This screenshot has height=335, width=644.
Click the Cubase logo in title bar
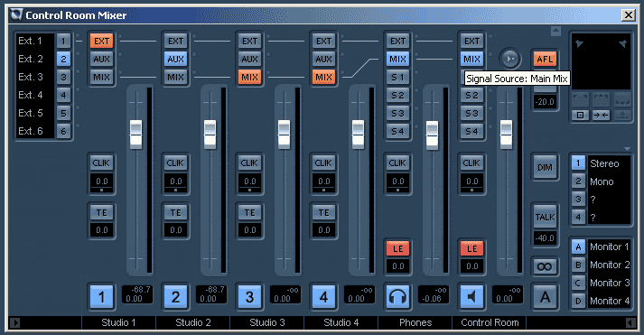(x=16, y=15)
